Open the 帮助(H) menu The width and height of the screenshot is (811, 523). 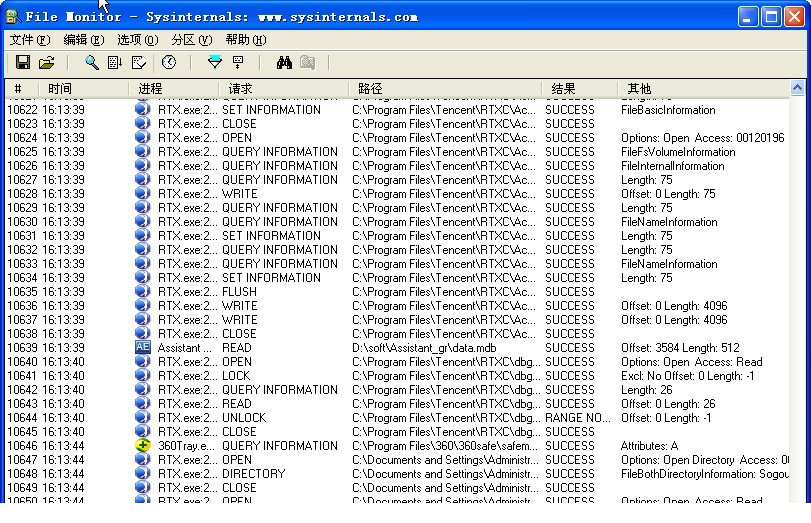246,40
